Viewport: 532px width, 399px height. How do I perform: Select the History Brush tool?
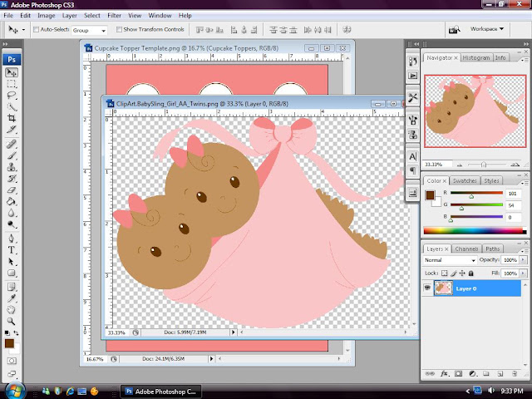pos(12,179)
